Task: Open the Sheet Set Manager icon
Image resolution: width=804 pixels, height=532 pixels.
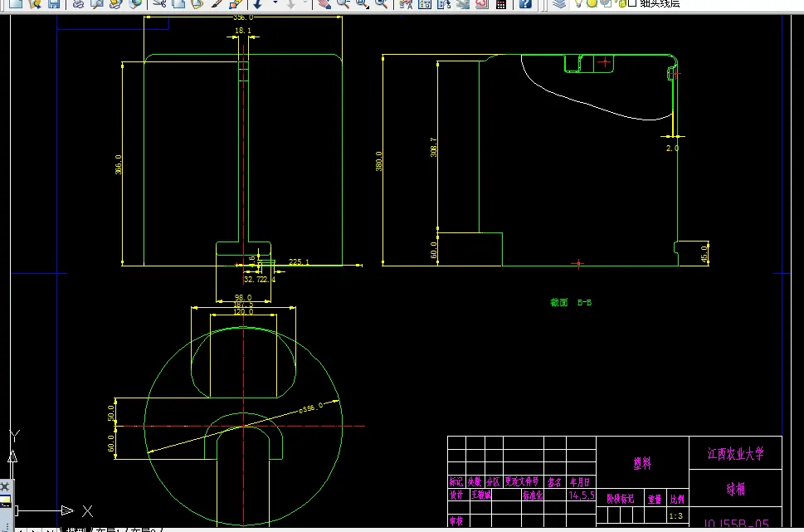Action: (462, 3)
